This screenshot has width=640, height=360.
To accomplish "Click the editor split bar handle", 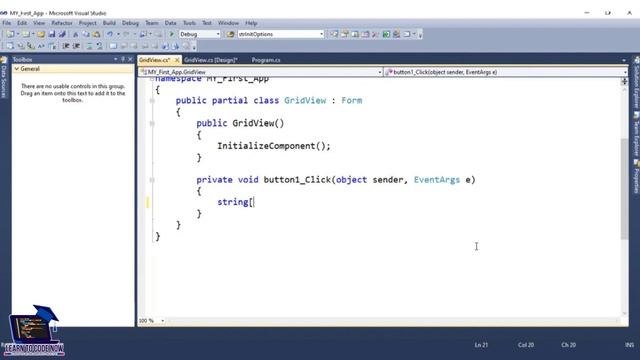I will 624,81.
